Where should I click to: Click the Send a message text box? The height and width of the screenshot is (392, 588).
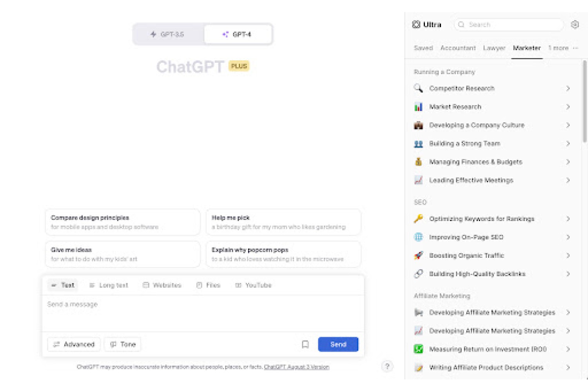[x=203, y=313]
